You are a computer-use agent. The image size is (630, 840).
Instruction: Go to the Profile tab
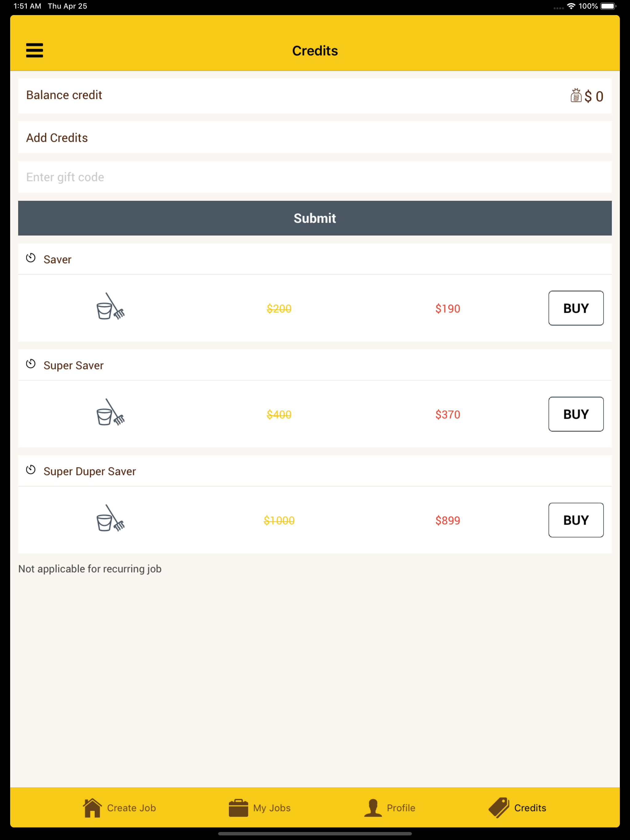[390, 808]
